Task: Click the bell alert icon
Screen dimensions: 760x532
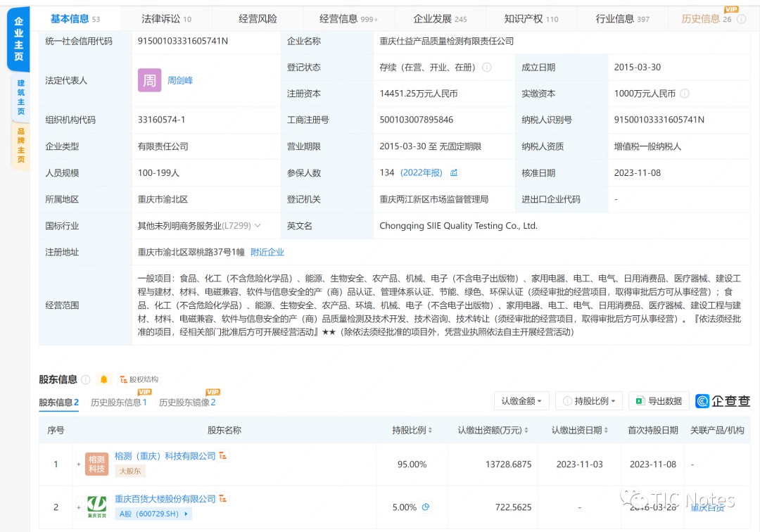Action: [x=103, y=379]
